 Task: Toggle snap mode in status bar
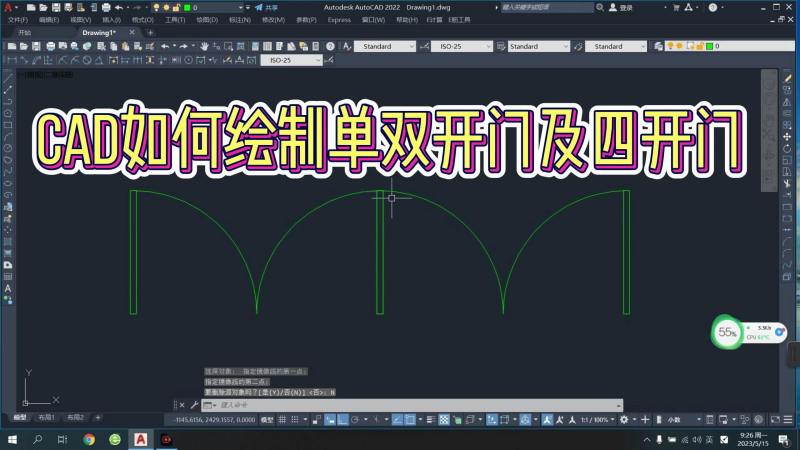[x=295, y=419]
